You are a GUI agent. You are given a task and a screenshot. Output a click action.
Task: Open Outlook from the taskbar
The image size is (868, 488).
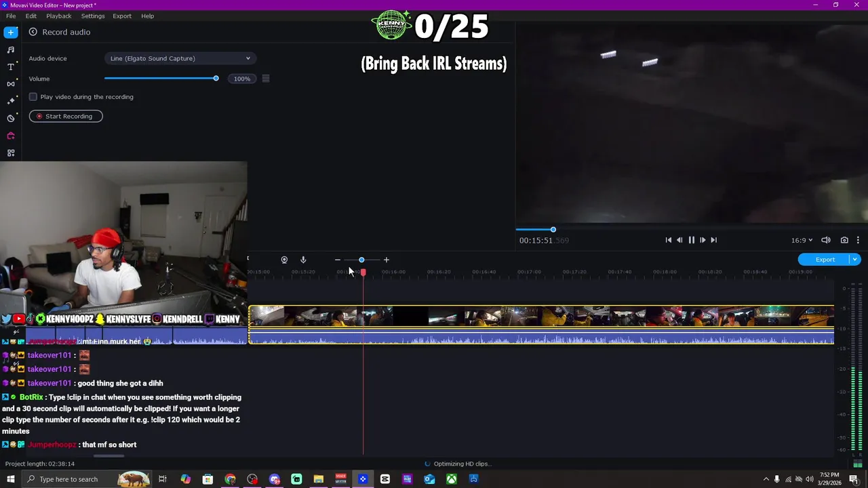click(x=429, y=479)
